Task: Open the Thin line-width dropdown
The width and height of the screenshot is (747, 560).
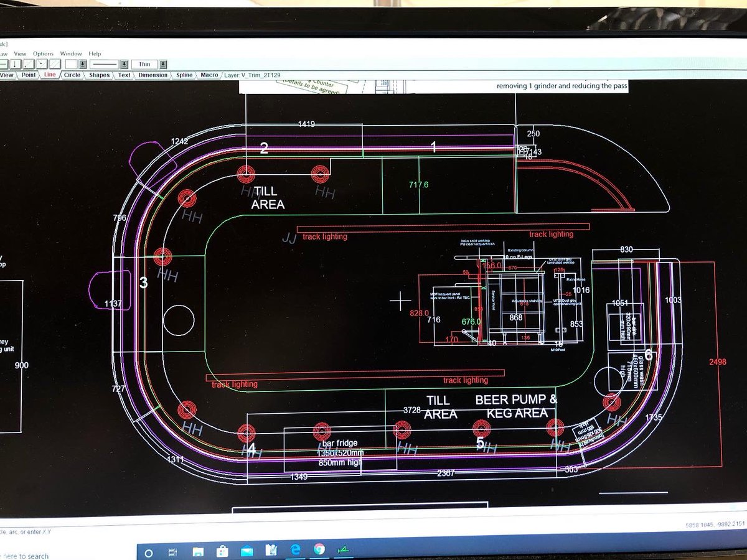Action: tap(163, 63)
